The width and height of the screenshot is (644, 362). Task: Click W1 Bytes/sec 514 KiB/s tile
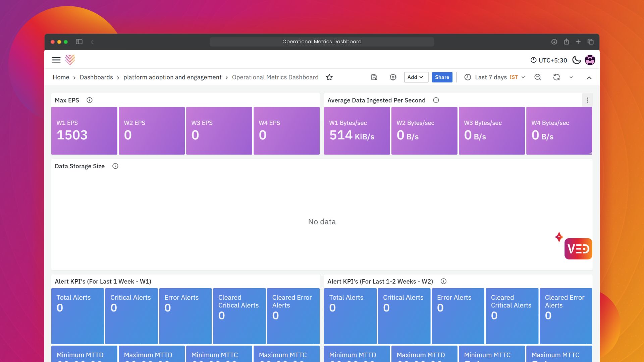tap(357, 131)
